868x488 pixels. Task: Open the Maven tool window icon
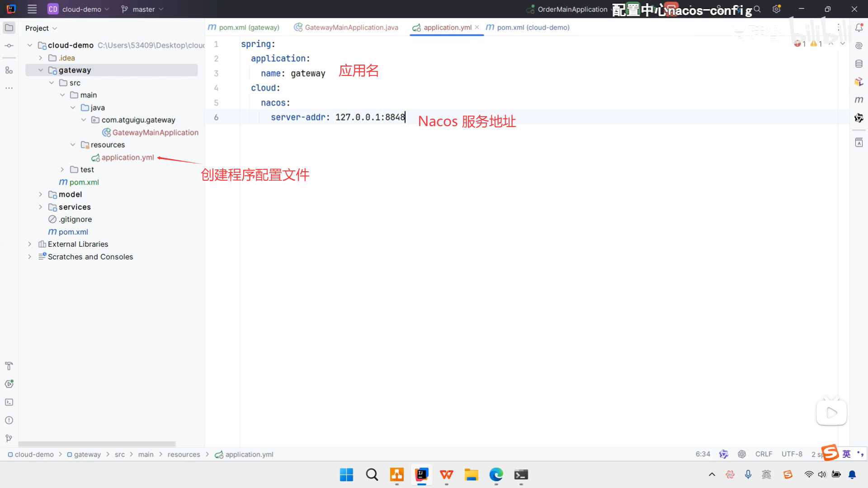pos(859,99)
